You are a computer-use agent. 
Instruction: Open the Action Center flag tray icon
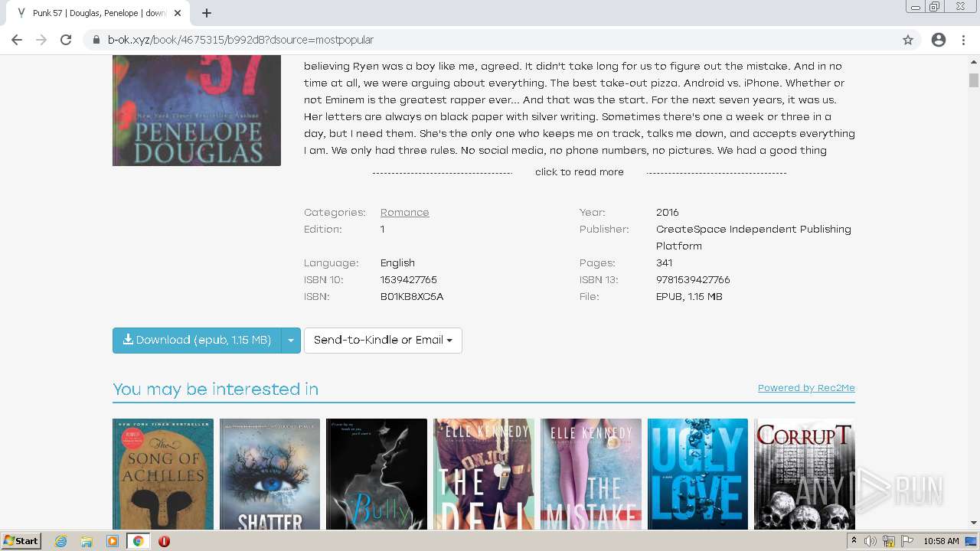coord(907,541)
